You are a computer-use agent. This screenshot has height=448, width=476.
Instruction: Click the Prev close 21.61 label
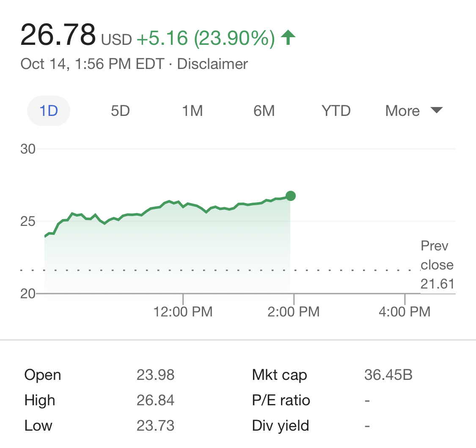point(437,265)
